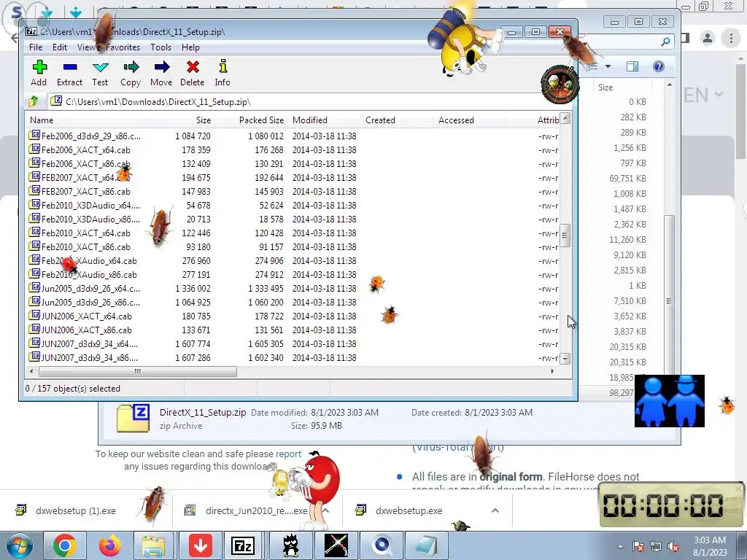Open the Help menu
Image resolution: width=747 pixels, height=560 pixels.
190,47
